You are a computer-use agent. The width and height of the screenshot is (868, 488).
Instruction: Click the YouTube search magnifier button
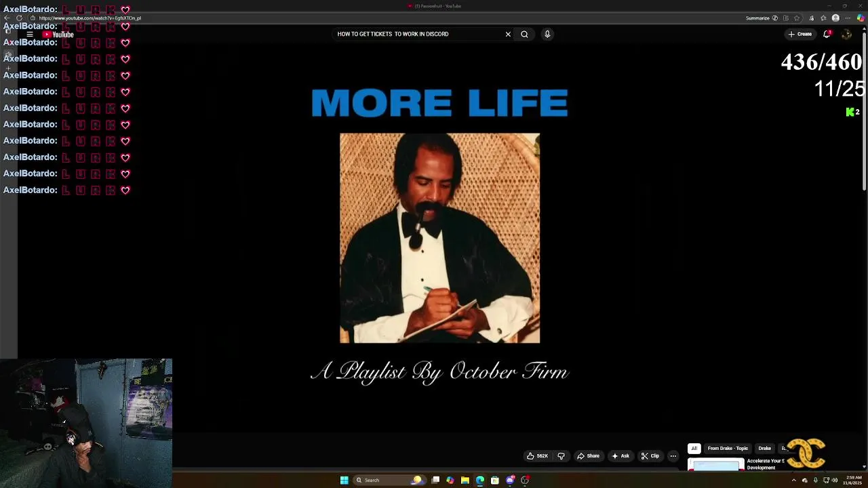pos(524,34)
